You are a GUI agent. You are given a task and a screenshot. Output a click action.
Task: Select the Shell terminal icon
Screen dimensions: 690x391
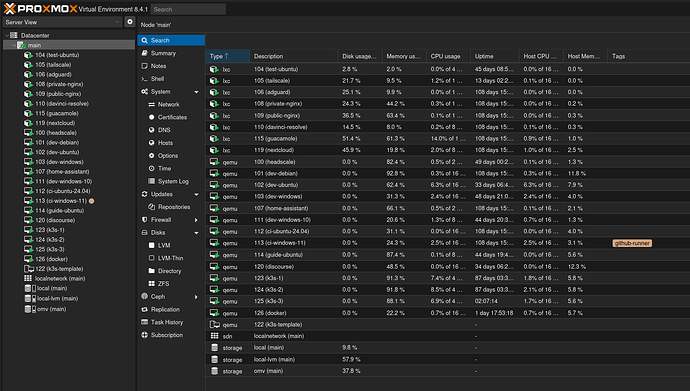144,79
